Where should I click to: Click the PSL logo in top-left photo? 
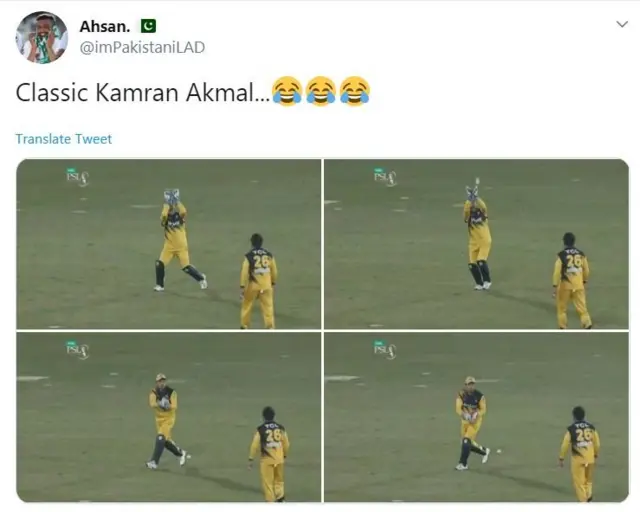(78, 177)
